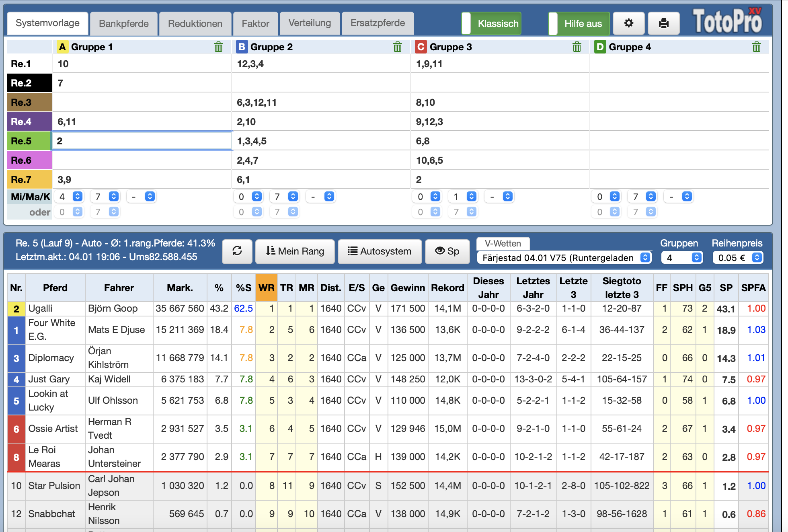Click horse number 2 badge for Ugalli
Viewport: 788px width, 532px height.
pyautogui.click(x=16, y=309)
